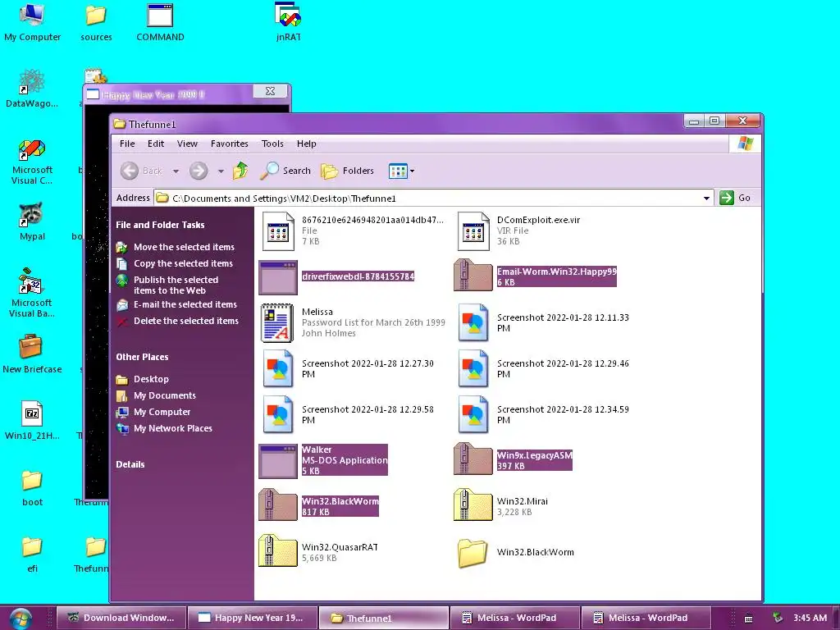The image size is (840, 630).
Task: Expand the Details heading
Action: coord(130,464)
